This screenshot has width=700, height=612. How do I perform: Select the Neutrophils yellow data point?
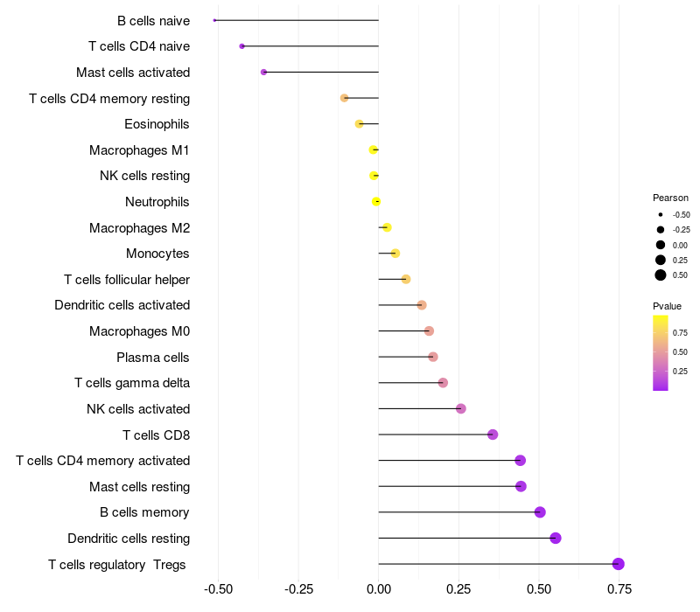(x=376, y=202)
